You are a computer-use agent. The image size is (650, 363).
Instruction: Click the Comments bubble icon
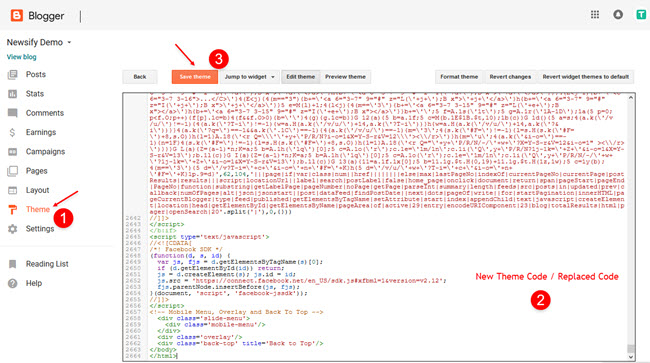[12, 113]
